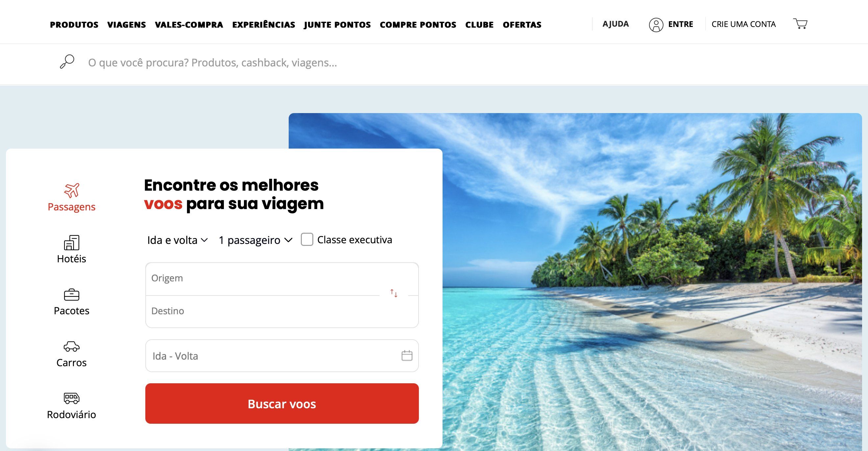Viewport: 868px width, 451px height.
Task: Select the Passagens airplane icon
Action: (72, 190)
